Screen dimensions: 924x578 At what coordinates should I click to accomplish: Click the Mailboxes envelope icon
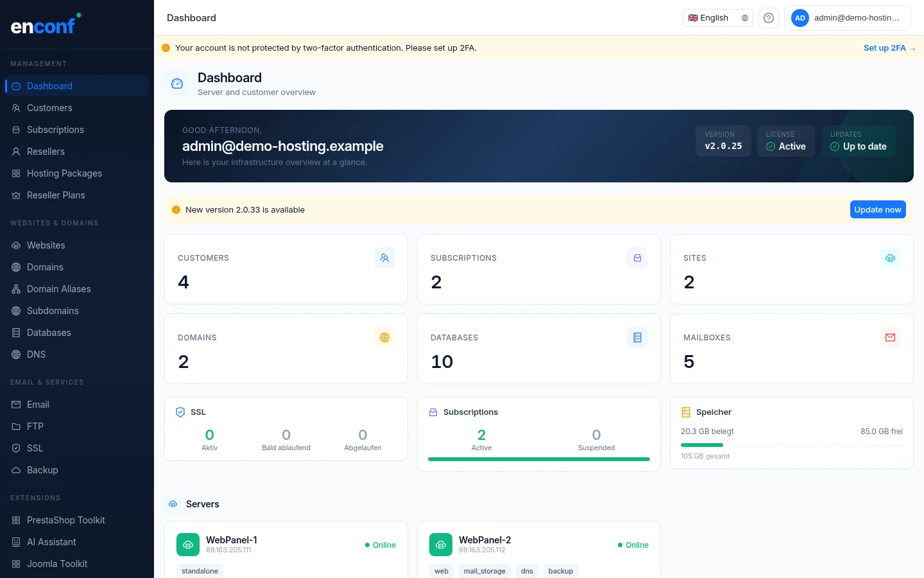pos(890,337)
